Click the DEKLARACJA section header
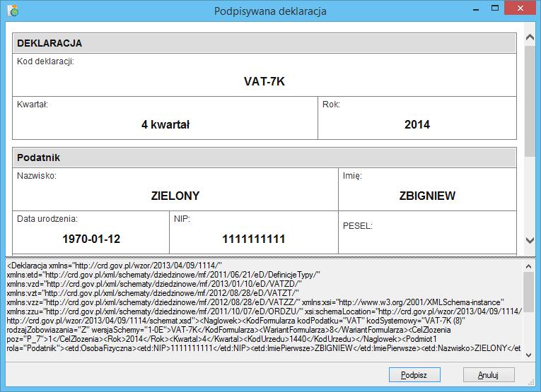The width and height of the screenshot is (541, 392). (264, 43)
